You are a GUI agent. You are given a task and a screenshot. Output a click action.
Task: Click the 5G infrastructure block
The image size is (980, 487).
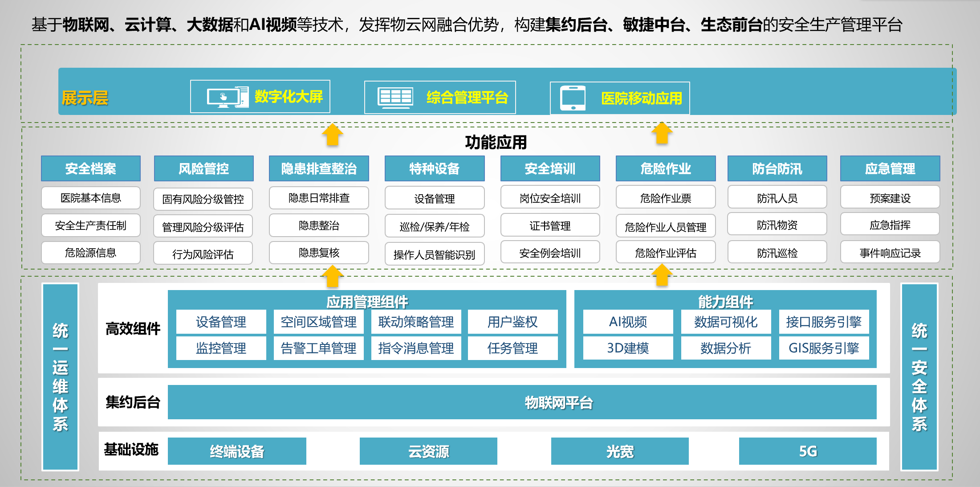[807, 451]
